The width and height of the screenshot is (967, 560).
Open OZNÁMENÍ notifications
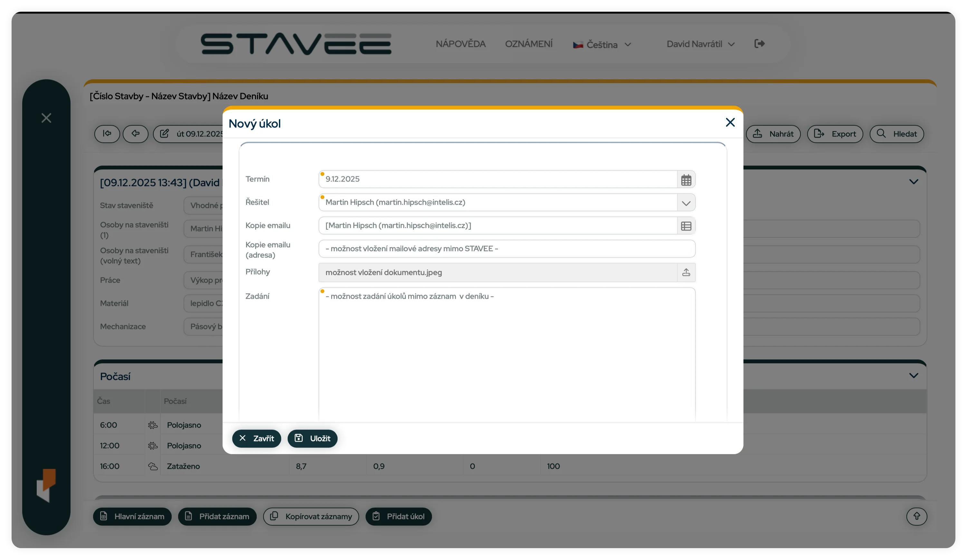[529, 44]
